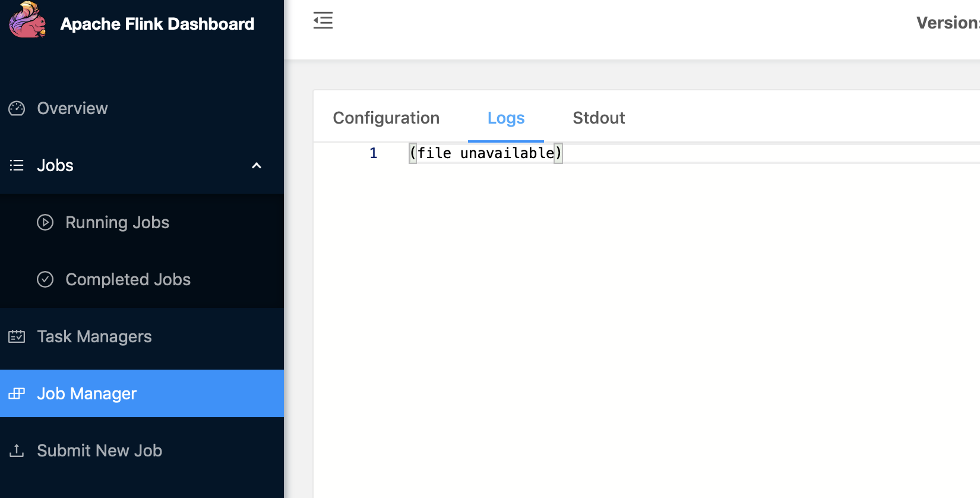Open the Overview page
Screen dimensions: 980x498
point(142,108)
